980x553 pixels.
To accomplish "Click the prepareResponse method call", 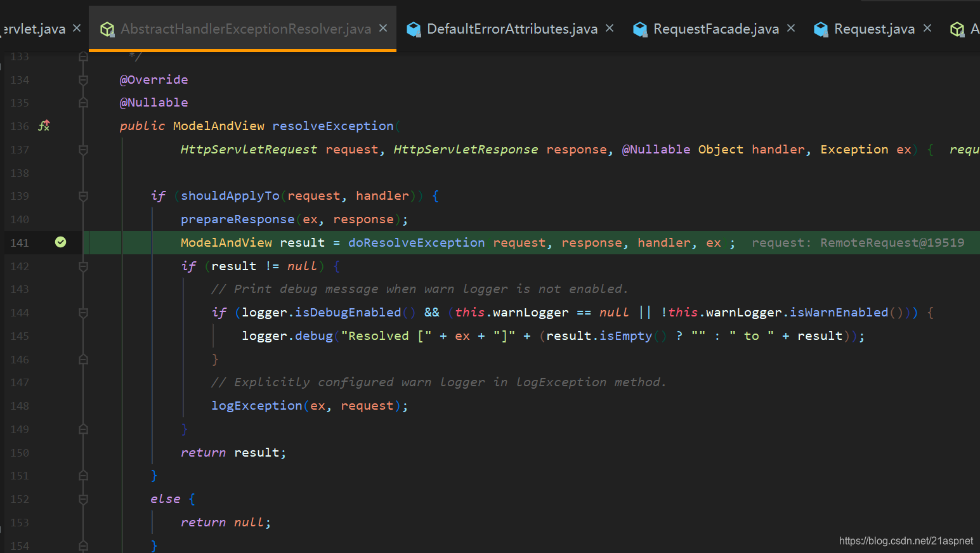I will click(x=238, y=219).
